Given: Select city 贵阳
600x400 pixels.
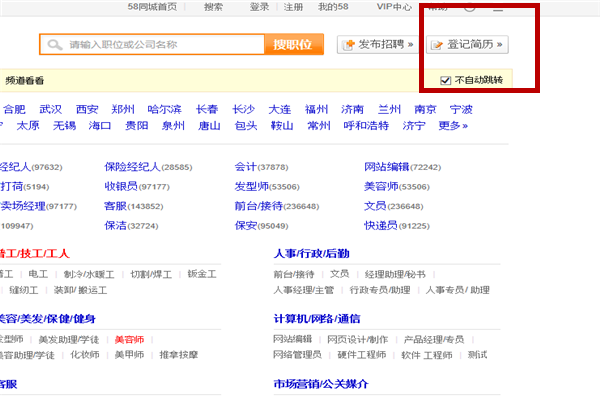Looking at the screenshot, I should coord(137,126).
